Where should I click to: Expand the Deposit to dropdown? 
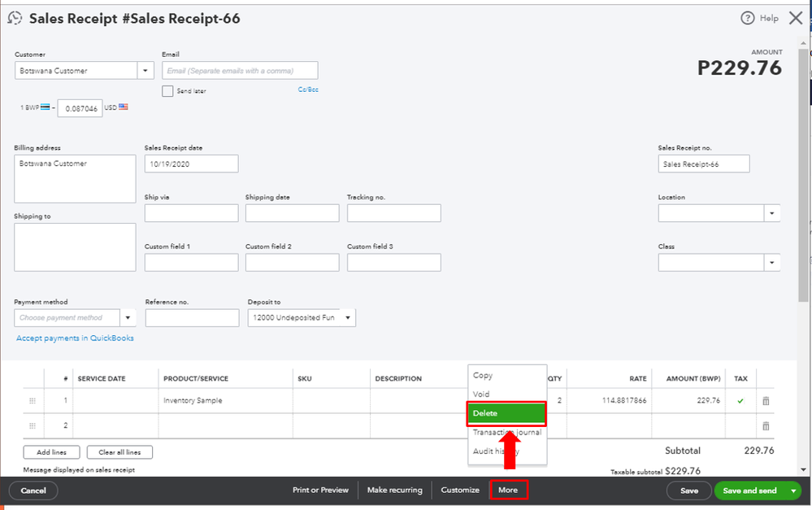(x=348, y=317)
